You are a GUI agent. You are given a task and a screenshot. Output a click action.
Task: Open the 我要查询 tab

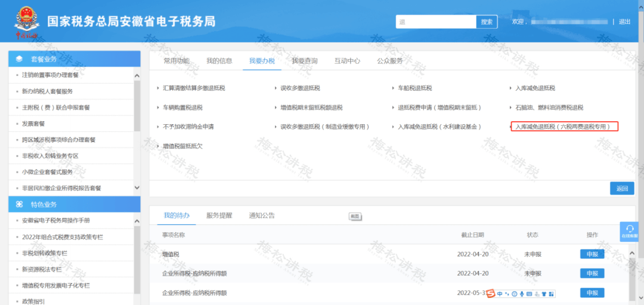coord(305,61)
